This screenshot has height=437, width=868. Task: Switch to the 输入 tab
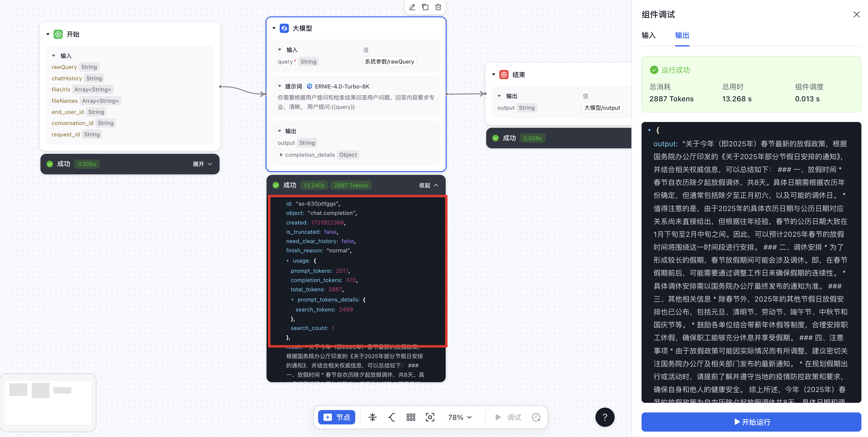[x=648, y=35]
